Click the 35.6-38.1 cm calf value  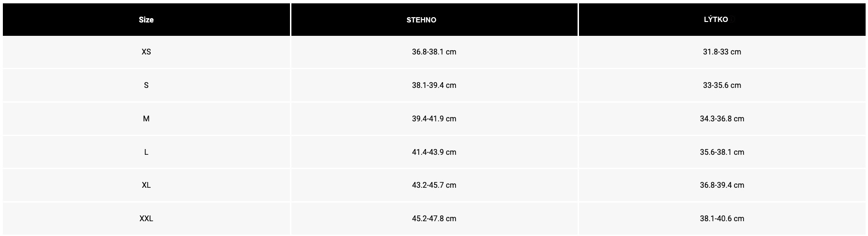click(722, 152)
